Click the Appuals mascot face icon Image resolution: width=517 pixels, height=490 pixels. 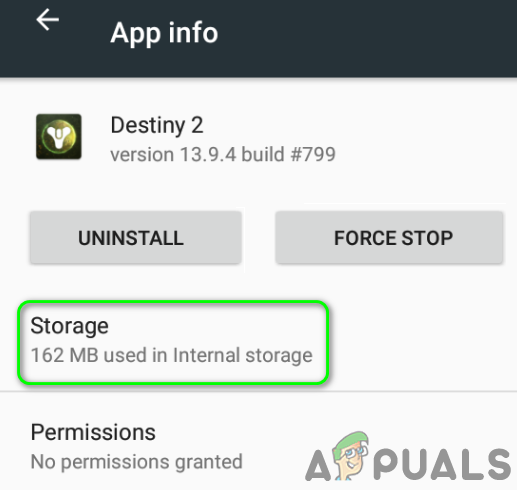(x=351, y=455)
